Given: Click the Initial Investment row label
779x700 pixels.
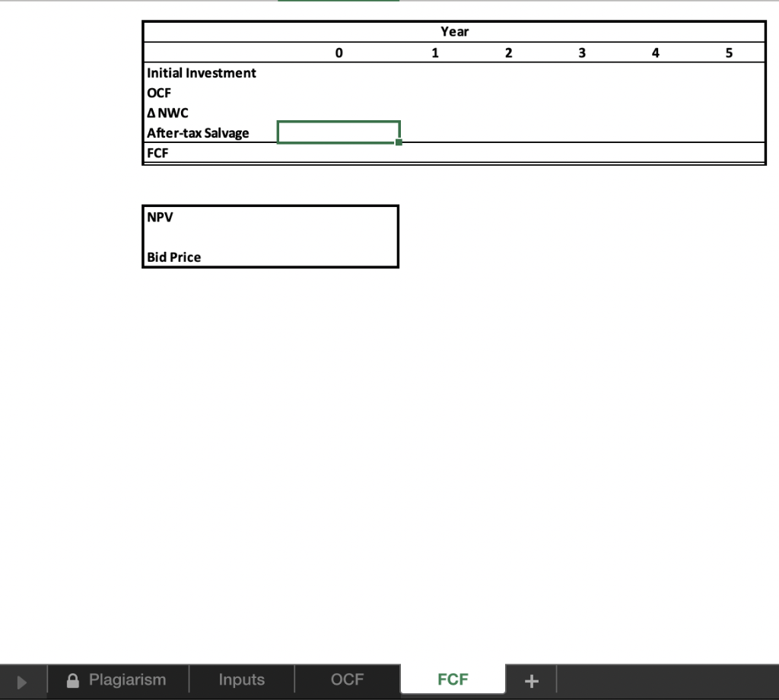Looking at the screenshot, I should [x=201, y=72].
